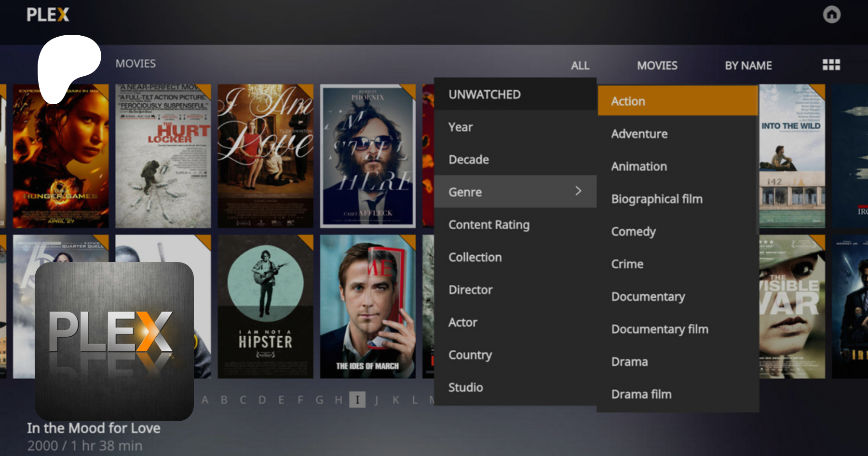Click the PLEX logo in header
Screen dimensions: 868x456
point(48,14)
